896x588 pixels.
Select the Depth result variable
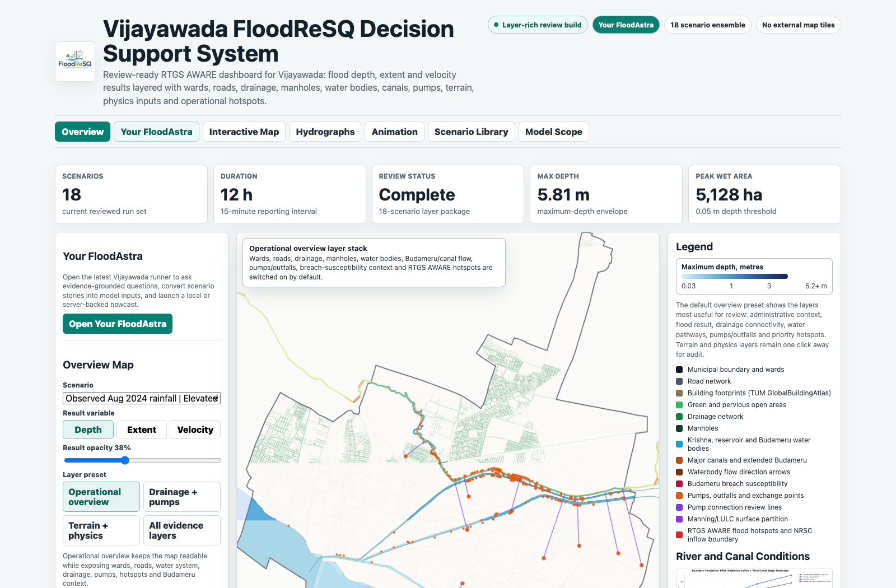(88, 430)
